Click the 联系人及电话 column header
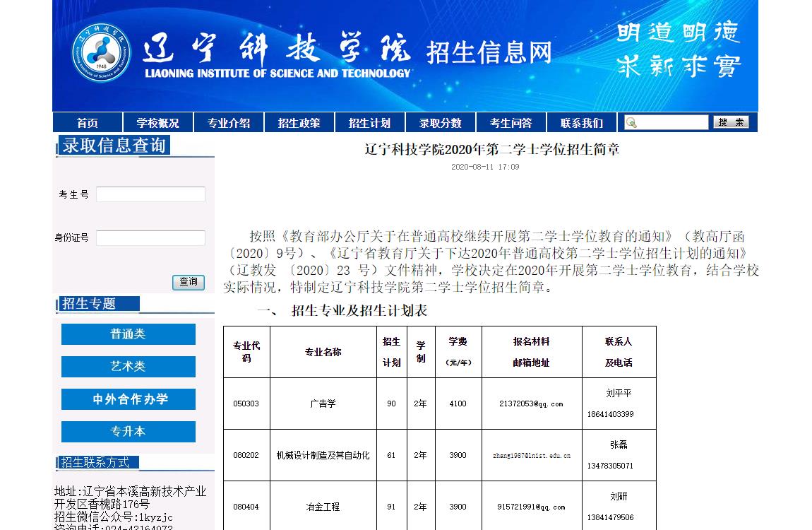 coord(619,353)
